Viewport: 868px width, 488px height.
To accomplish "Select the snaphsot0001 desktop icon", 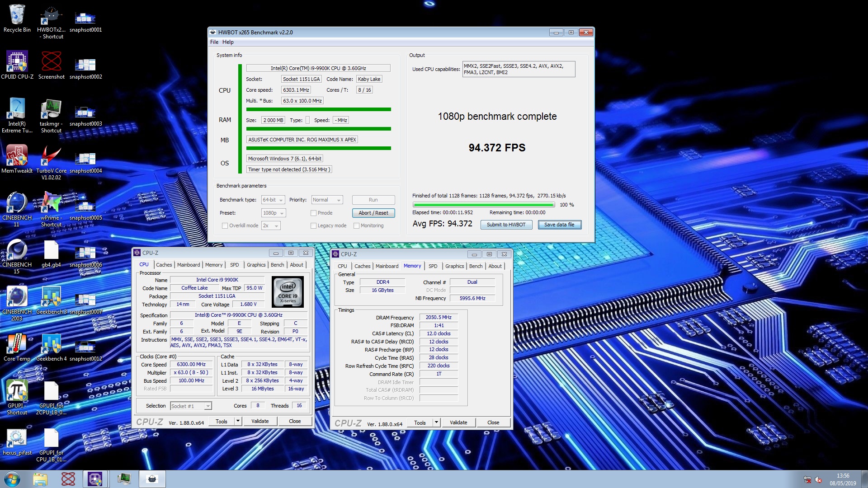I will pos(85,21).
